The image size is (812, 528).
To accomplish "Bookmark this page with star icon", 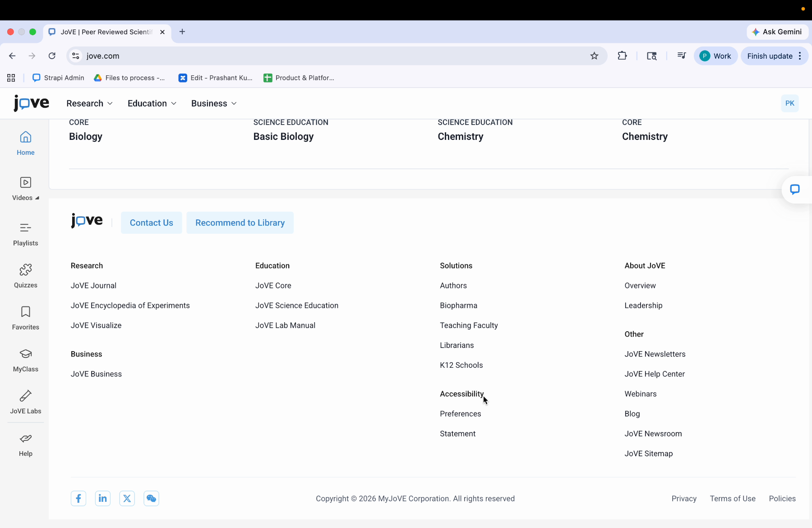I will pos(595,56).
